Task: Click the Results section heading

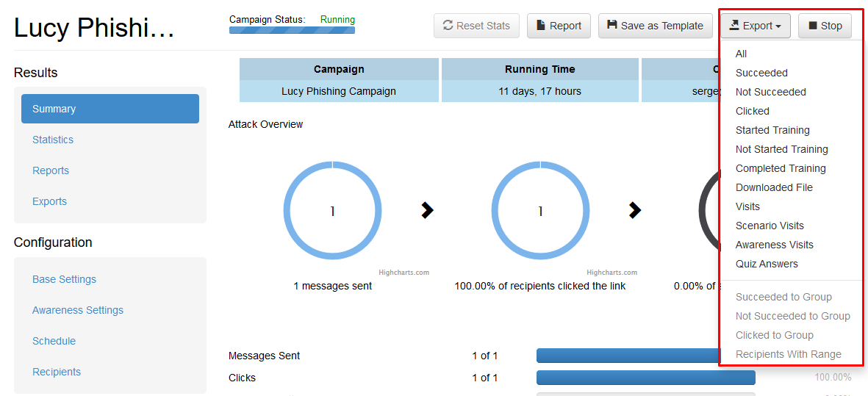Action: pyautogui.click(x=35, y=73)
